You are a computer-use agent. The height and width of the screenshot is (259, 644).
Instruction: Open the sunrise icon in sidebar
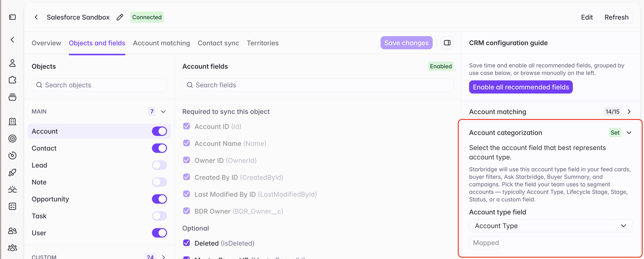[12, 190]
